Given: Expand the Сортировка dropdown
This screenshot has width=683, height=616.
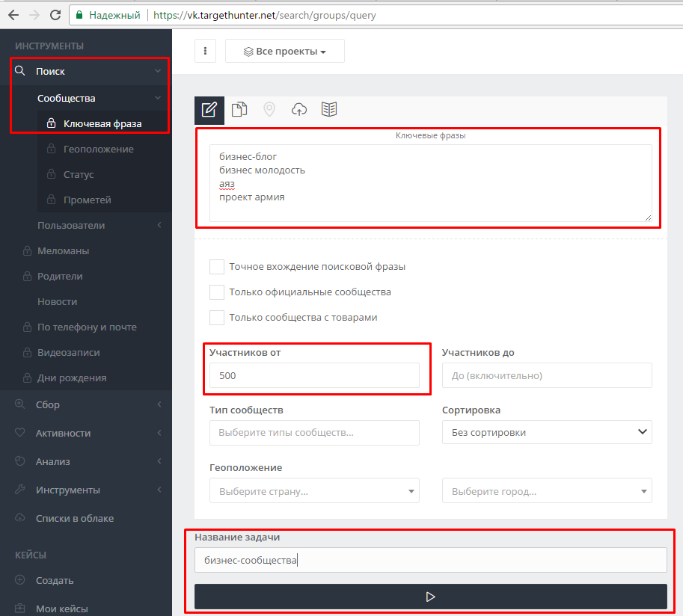Looking at the screenshot, I should (x=547, y=432).
